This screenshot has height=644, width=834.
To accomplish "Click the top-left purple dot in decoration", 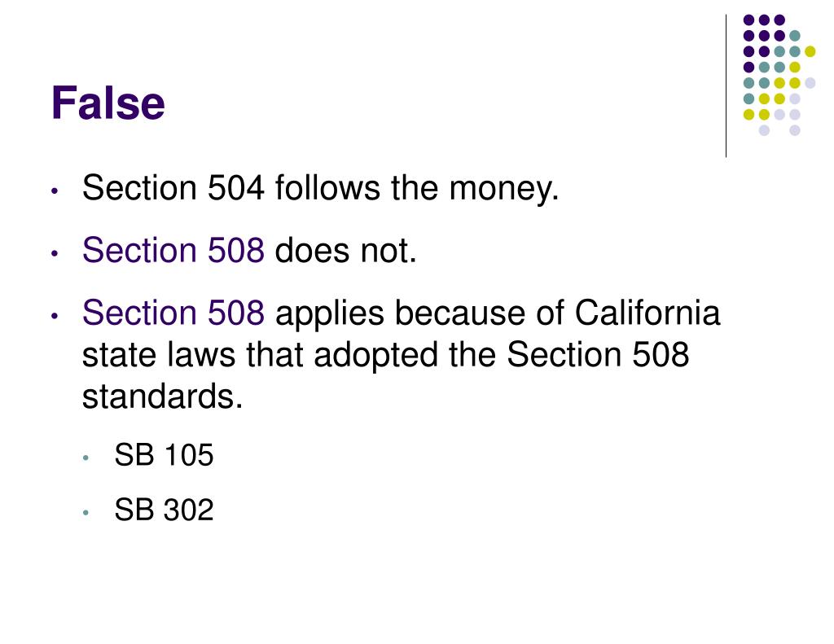I will [x=749, y=20].
